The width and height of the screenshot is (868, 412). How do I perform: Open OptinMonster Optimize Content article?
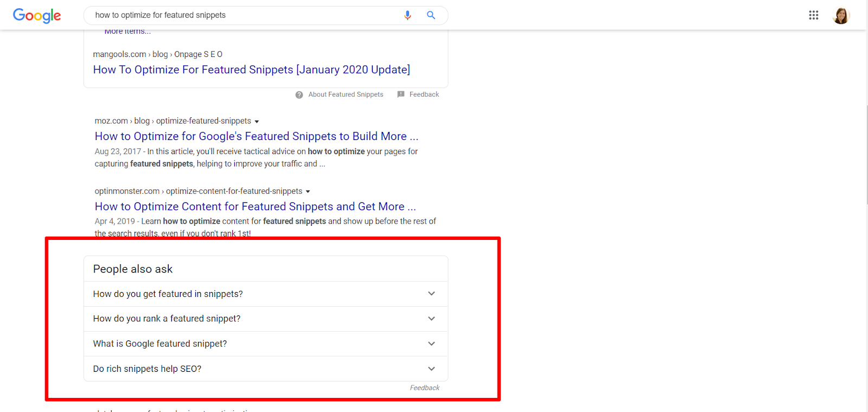[x=256, y=206]
